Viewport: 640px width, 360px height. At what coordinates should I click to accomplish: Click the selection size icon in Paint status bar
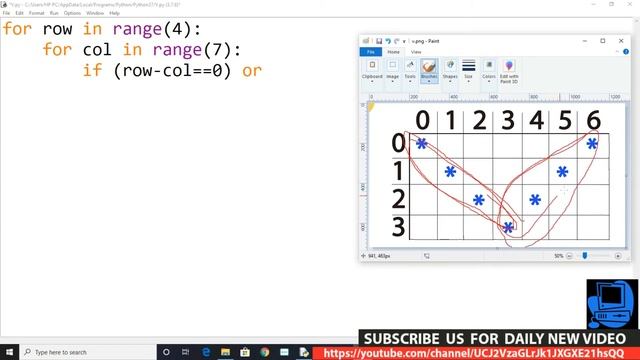[427, 256]
